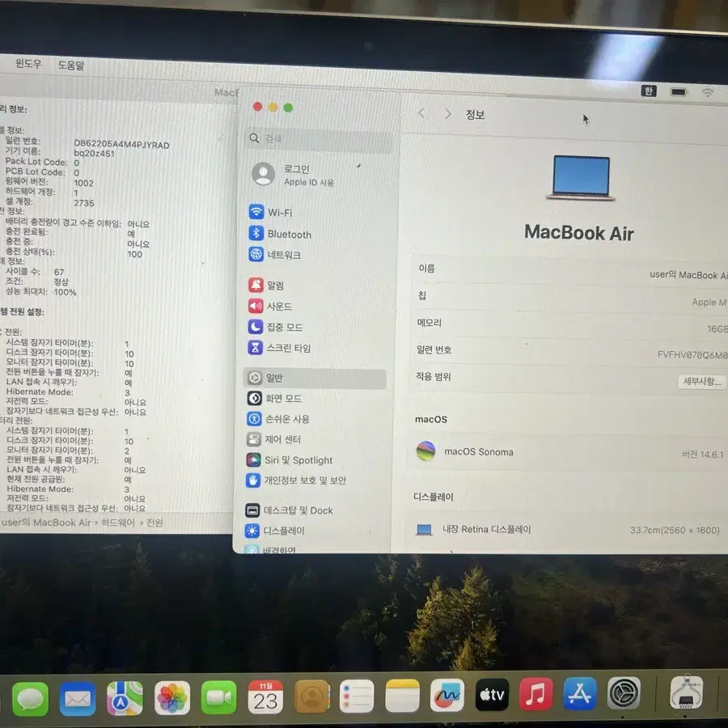Image resolution: width=728 pixels, height=728 pixels.
Task: Open Maps from the Dock
Action: point(125,698)
